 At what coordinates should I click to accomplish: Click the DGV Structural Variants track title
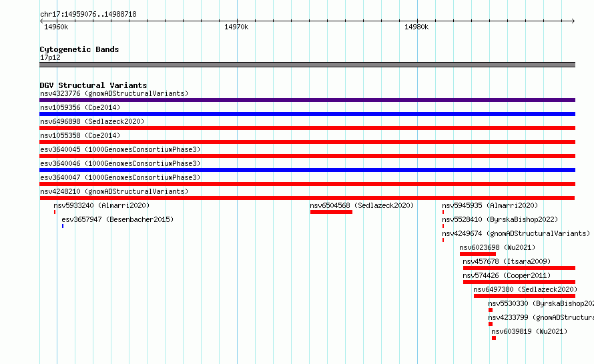click(x=93, y=85)
